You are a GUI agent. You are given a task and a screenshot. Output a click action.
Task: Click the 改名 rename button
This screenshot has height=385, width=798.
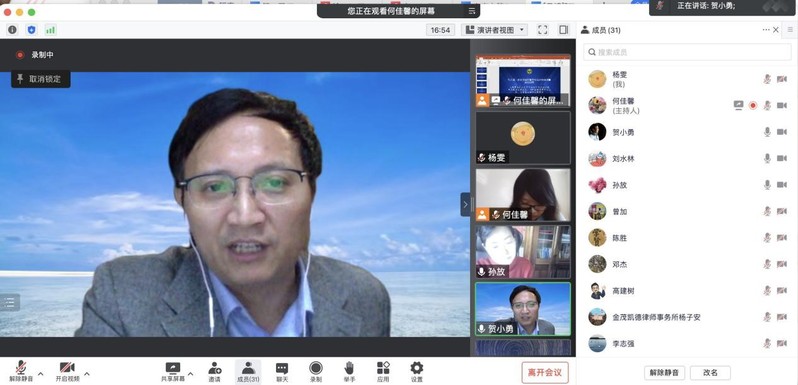coord(710,372)
